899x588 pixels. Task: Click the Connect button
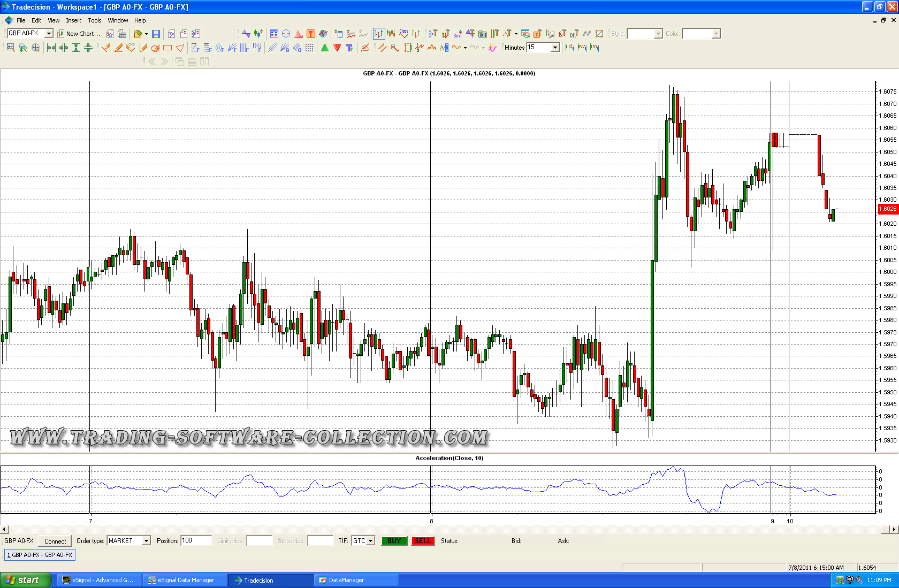tap(55, 541)
